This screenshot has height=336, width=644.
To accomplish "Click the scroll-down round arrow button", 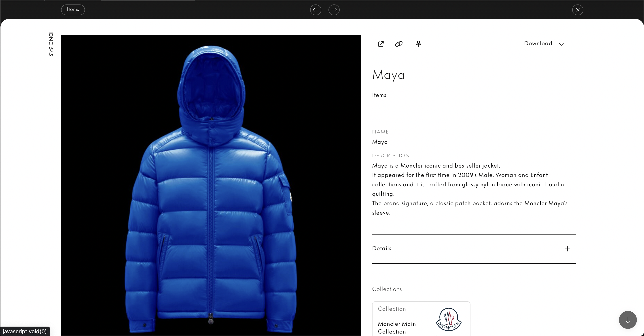I will click(627, 320).
